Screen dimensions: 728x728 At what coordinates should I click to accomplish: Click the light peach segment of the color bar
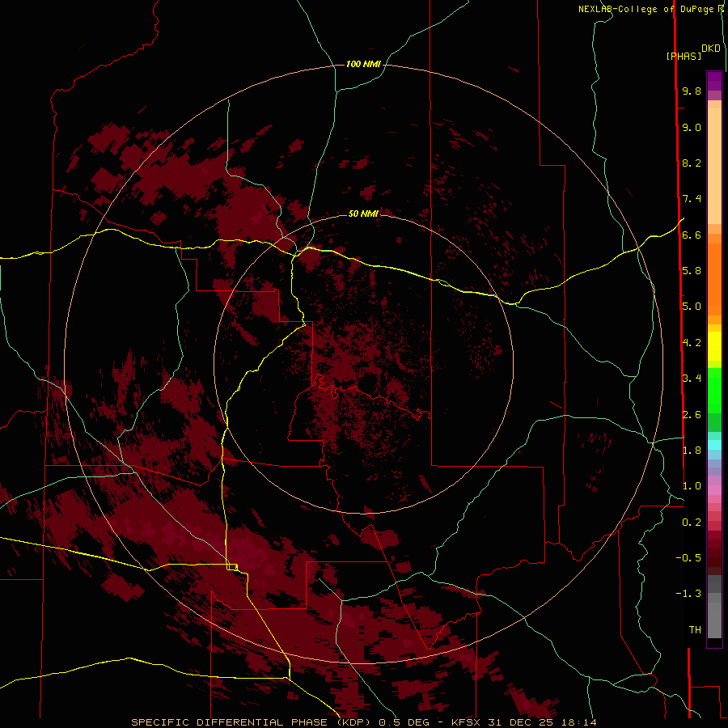pos(714,166)
